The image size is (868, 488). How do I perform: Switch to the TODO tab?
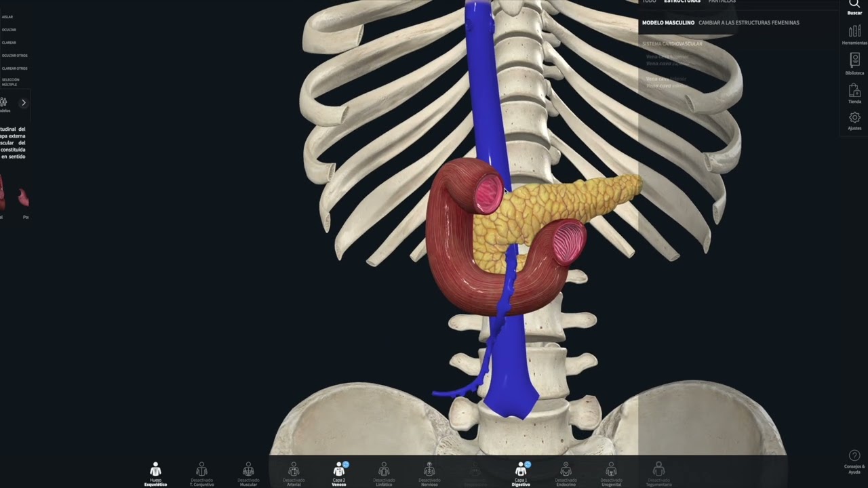(x=649, y=2)
